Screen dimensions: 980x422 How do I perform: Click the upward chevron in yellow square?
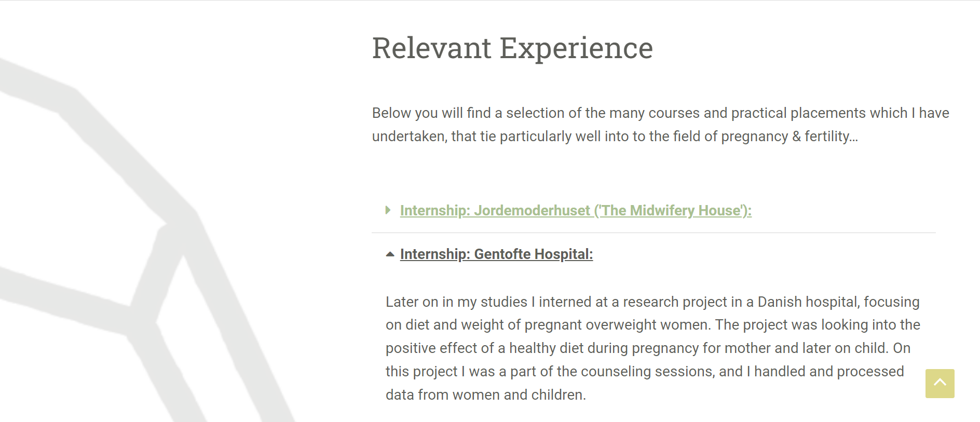coord(940,383)
